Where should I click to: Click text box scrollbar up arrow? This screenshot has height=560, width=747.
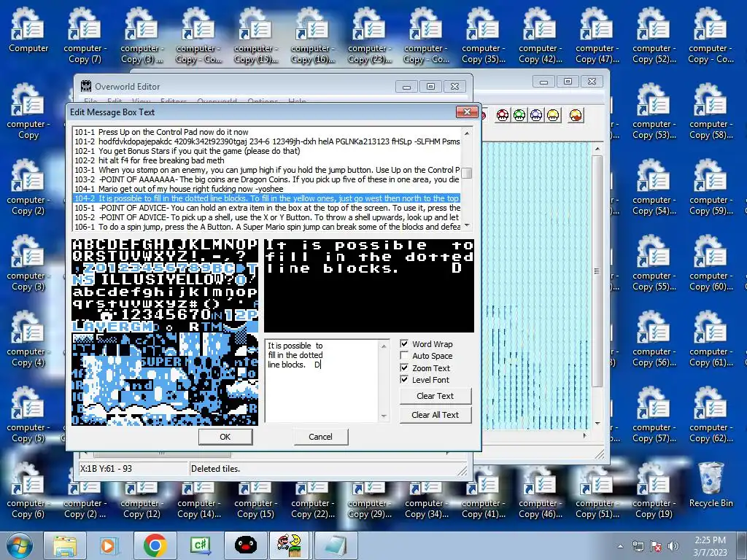384,346
